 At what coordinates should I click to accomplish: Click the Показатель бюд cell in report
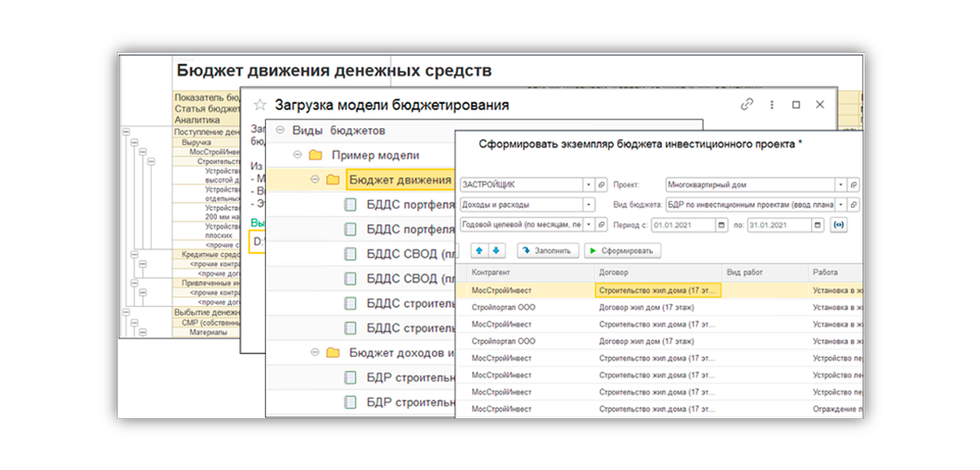(206, 97)
